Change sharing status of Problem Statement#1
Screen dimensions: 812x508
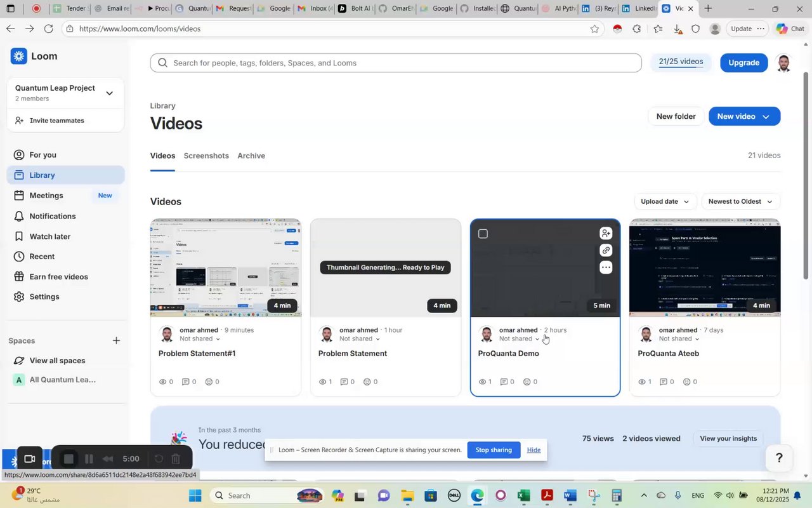(x=200, y=339)
